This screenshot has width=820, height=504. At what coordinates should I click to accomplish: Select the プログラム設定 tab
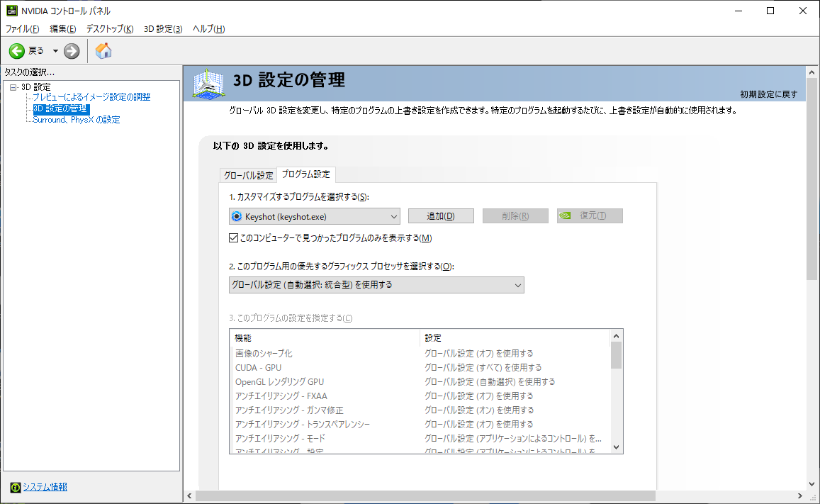pos(306,174)
